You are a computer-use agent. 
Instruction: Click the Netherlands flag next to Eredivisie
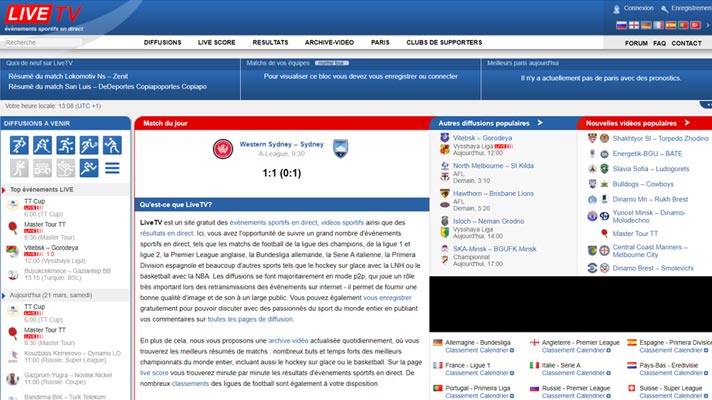coord(632,365)
